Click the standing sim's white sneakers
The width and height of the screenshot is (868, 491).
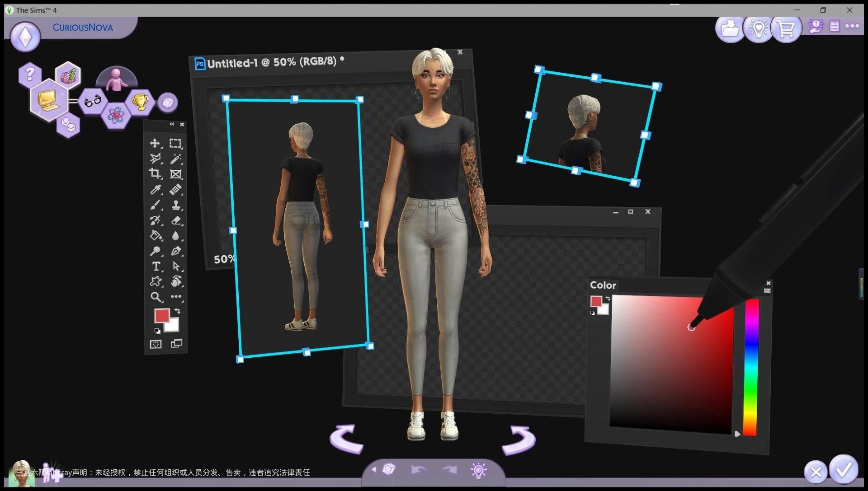point(433,426)
